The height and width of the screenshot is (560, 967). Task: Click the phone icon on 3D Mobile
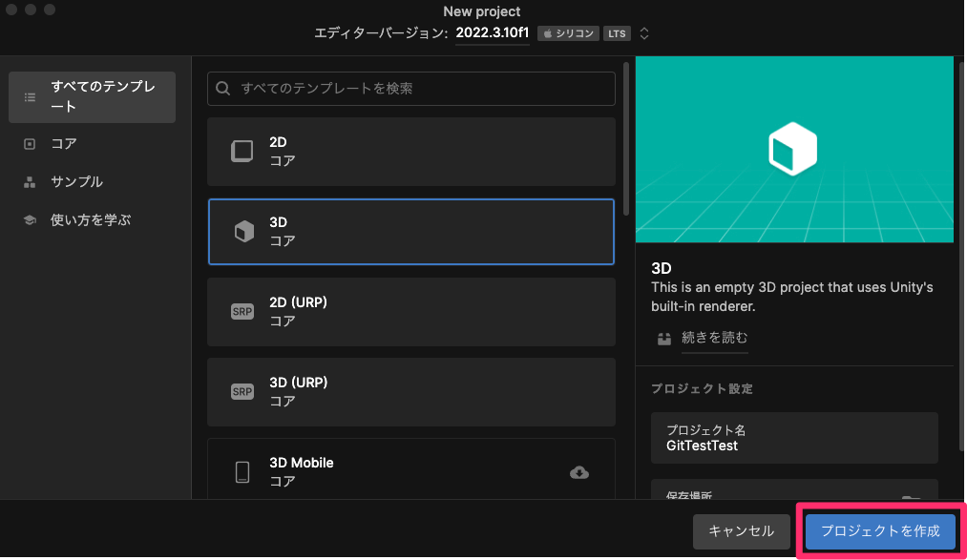tap(242, 472)
